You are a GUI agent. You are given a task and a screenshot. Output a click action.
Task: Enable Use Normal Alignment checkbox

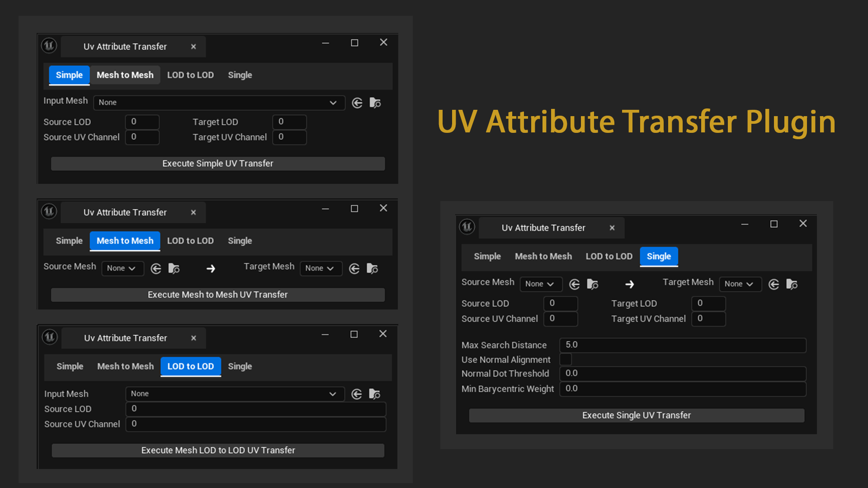[566, 359]
